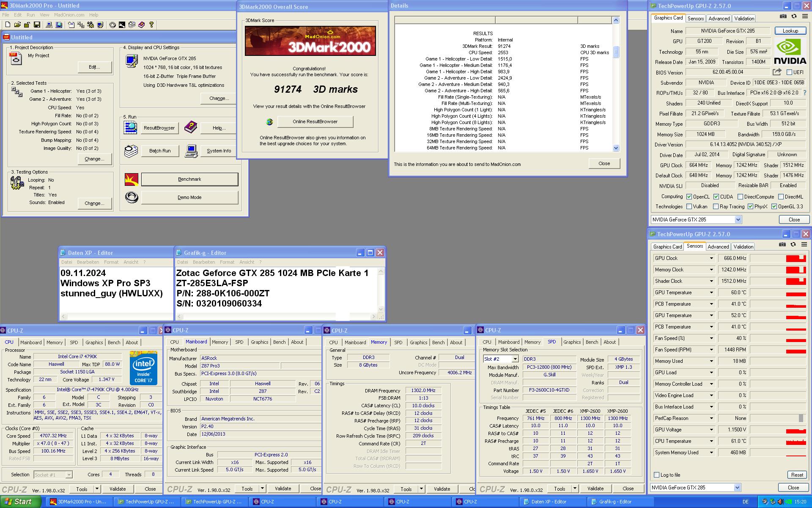
Task: Click the refresh icon in GPU-Z Sensors window
Action: 793,244
